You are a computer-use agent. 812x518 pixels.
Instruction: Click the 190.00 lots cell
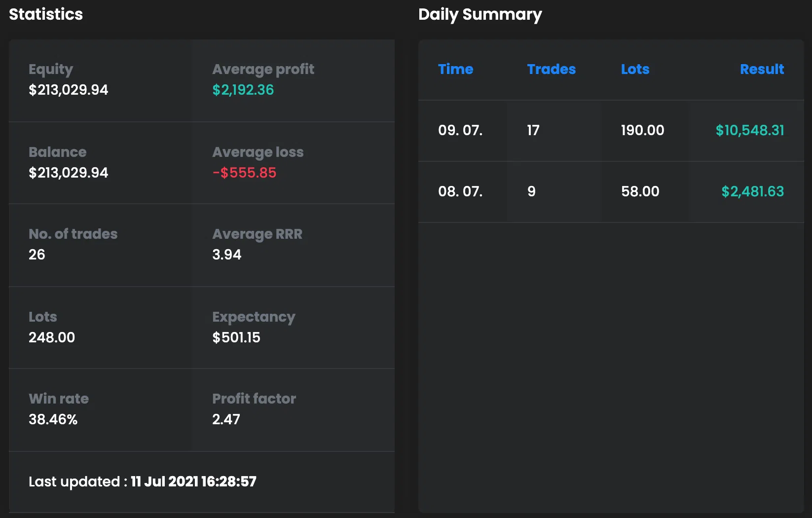pos(642,131)
